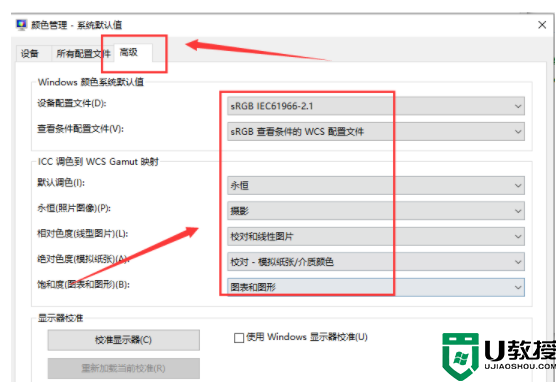Screen dimensions: 559x382
Task: Open the 默认调色 dropdown showing 永恒
Action: tap(376, 186)
